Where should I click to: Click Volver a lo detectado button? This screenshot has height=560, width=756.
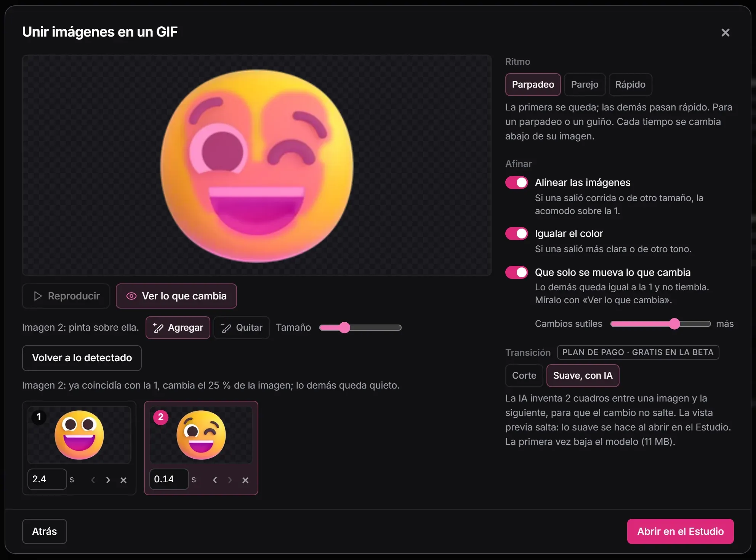(x=82, y=358)
